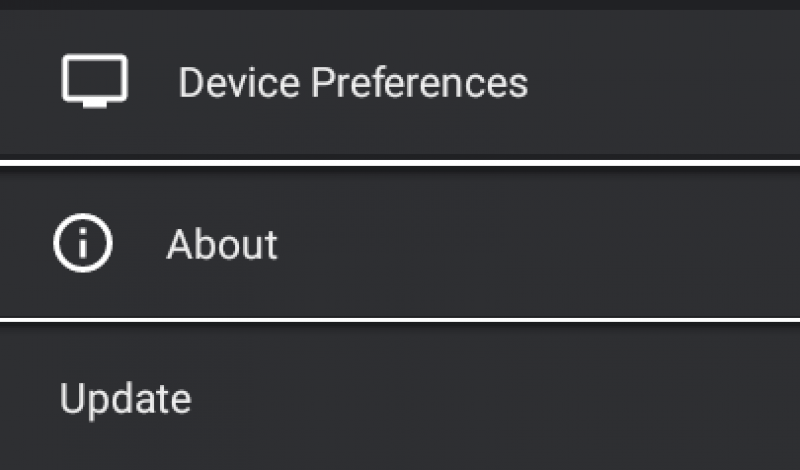
Task: Select the Device Preferences row
Action: pyautogui.click(x=400, y=82)
